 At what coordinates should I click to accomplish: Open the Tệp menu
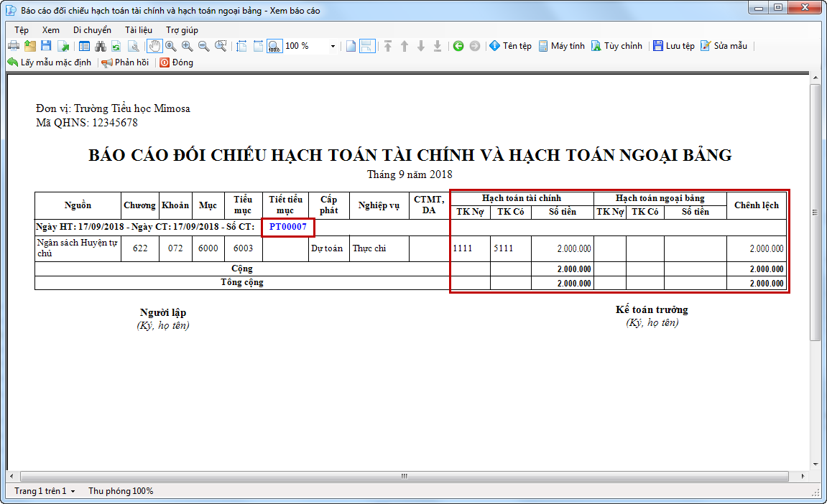click(22, 30)
